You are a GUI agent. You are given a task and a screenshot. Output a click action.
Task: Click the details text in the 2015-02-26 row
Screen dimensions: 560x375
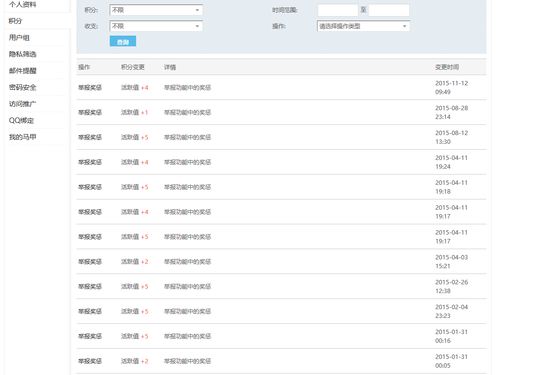click(x=188, y=286)
